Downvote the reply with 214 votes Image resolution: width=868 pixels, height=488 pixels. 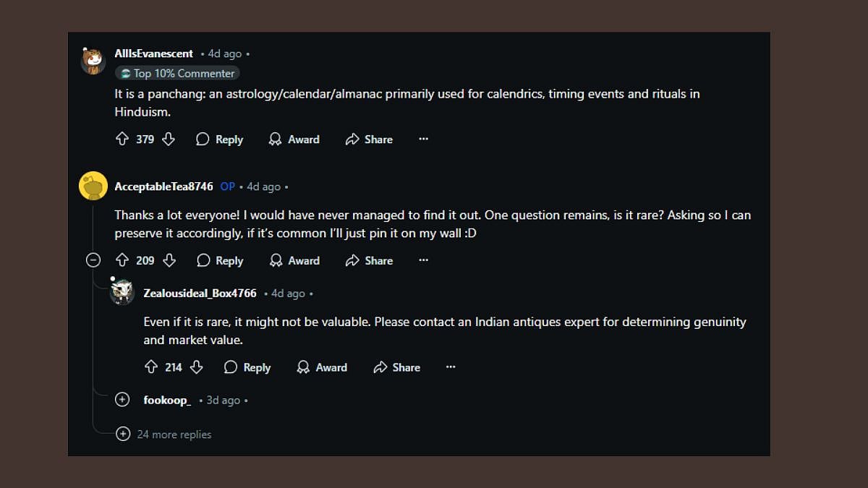pos(197,367)
